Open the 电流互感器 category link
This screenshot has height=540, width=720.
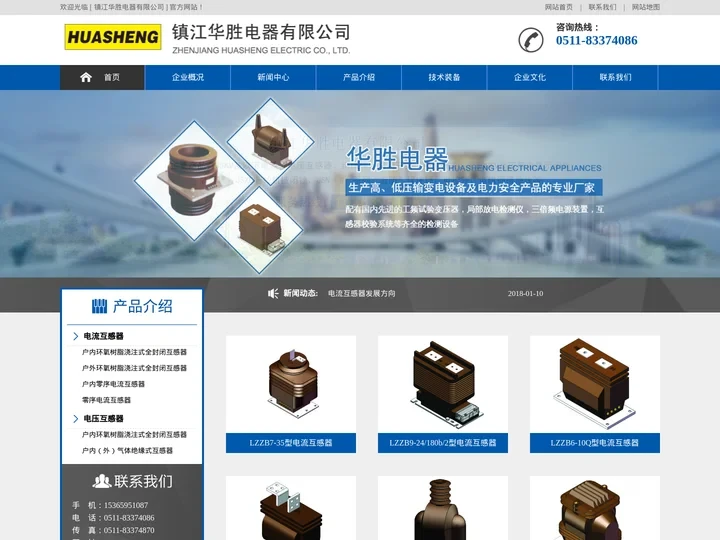pyautogui.click(x=103, y=336)
